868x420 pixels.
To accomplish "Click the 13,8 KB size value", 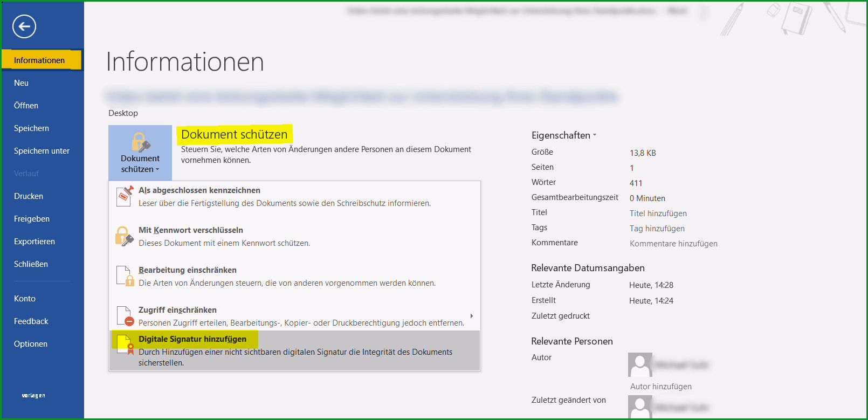I will (643, 153).
